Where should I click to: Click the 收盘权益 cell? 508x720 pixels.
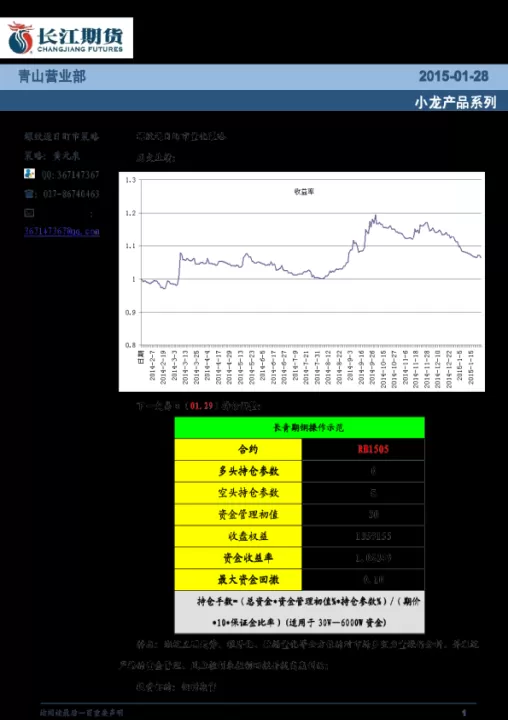[238, 536]
